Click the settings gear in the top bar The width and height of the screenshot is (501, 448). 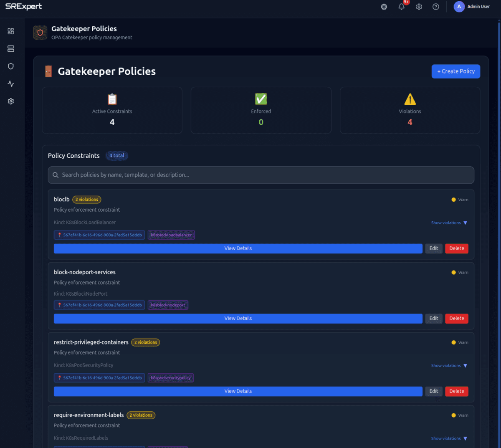click(419, 7)
